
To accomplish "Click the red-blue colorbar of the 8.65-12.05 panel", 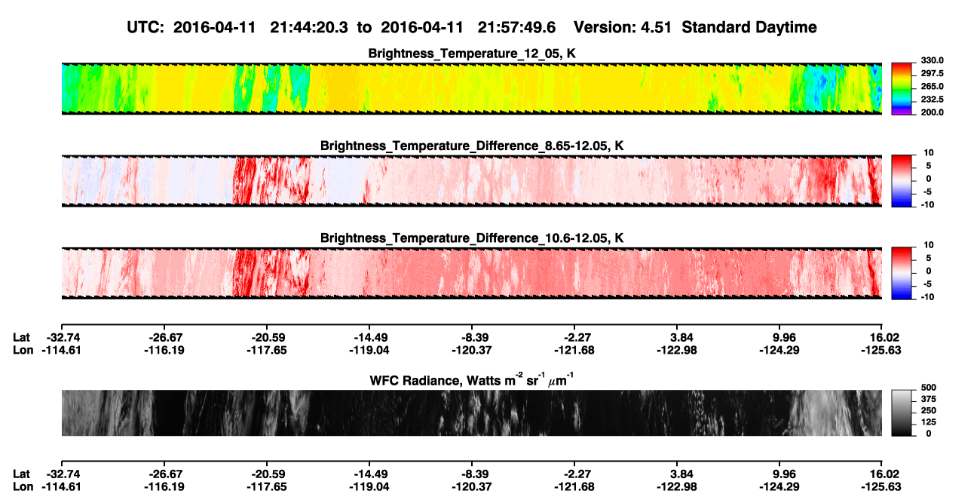I will pyautogui.click(x=902, y=181).
